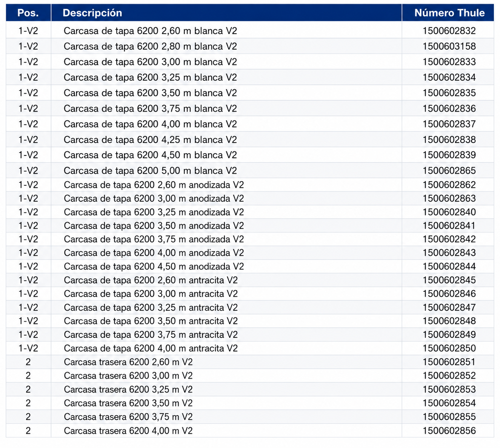500x448 pixels.
Task: Click the Descripción column header
Action: (226, 13)
